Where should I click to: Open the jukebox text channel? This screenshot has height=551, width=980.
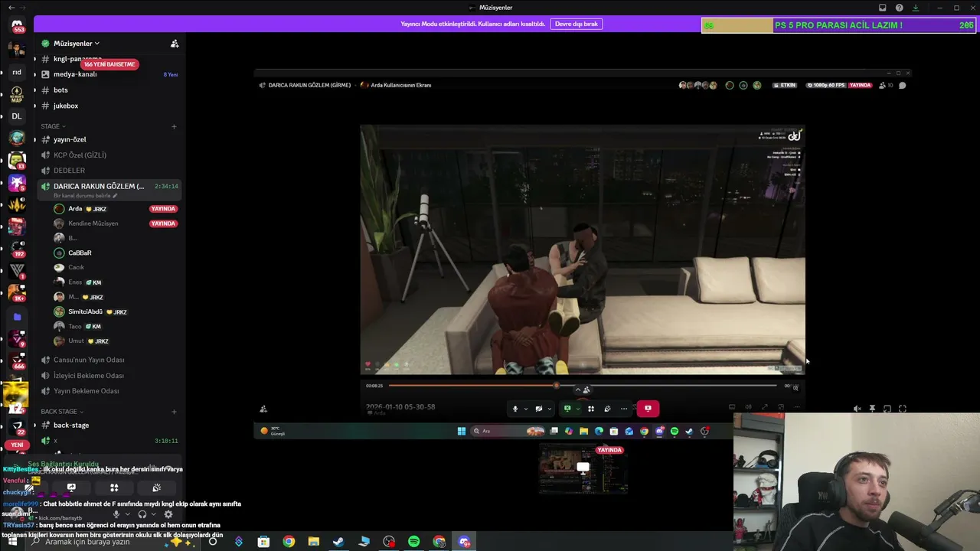click(66, 106)
